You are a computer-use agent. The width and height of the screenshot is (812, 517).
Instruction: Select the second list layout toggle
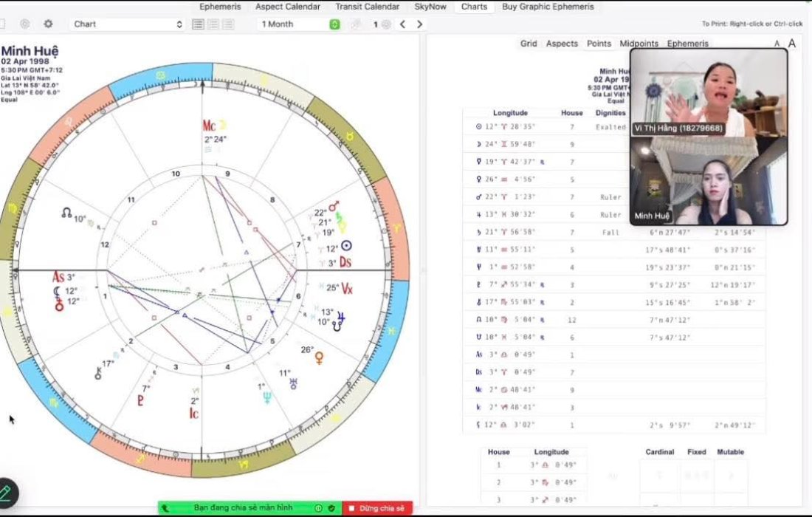213,24
